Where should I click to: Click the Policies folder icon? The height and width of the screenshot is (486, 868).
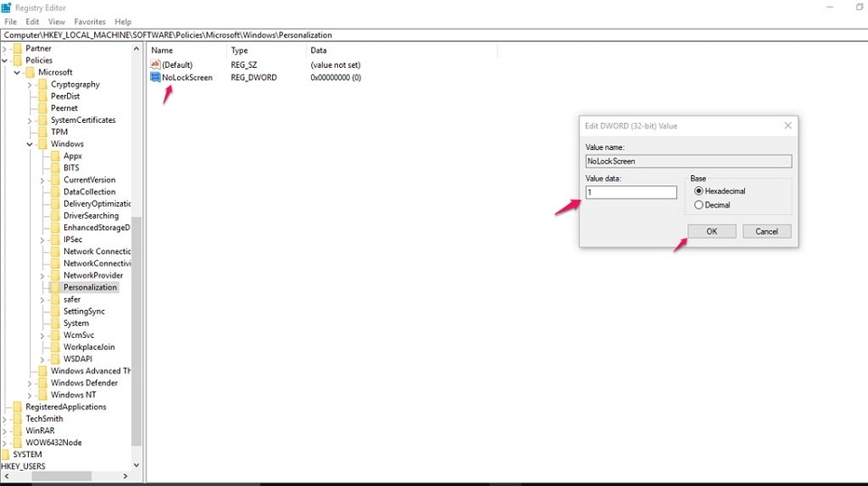point(17,61)
